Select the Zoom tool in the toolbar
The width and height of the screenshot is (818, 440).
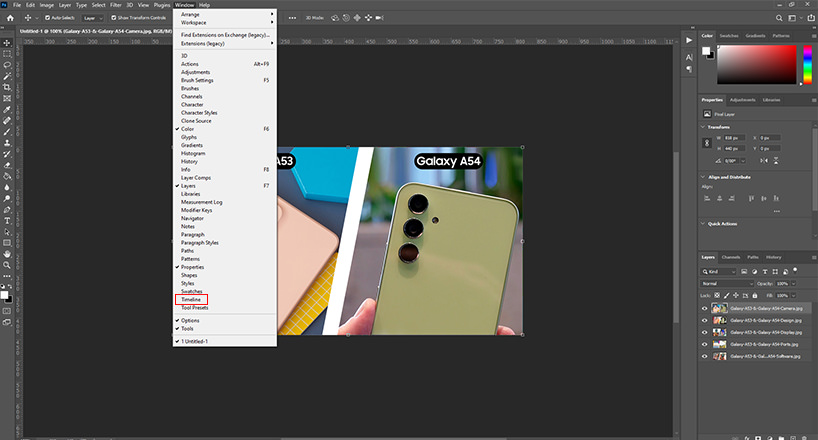pos(7,265)
